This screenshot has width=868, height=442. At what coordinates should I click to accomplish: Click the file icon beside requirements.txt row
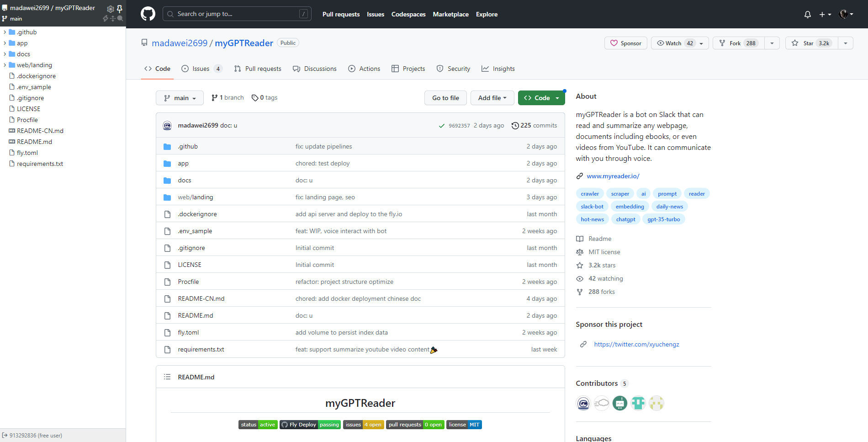point(167,350)
